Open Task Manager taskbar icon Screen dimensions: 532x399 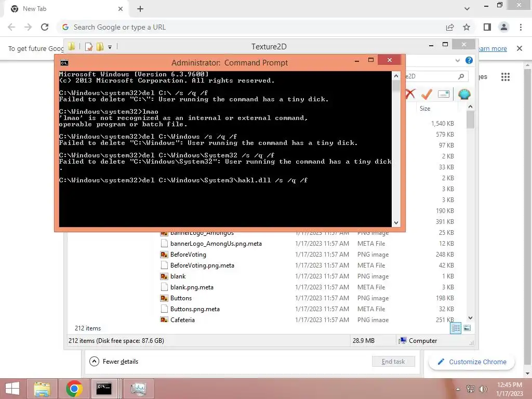click(138, 389)
